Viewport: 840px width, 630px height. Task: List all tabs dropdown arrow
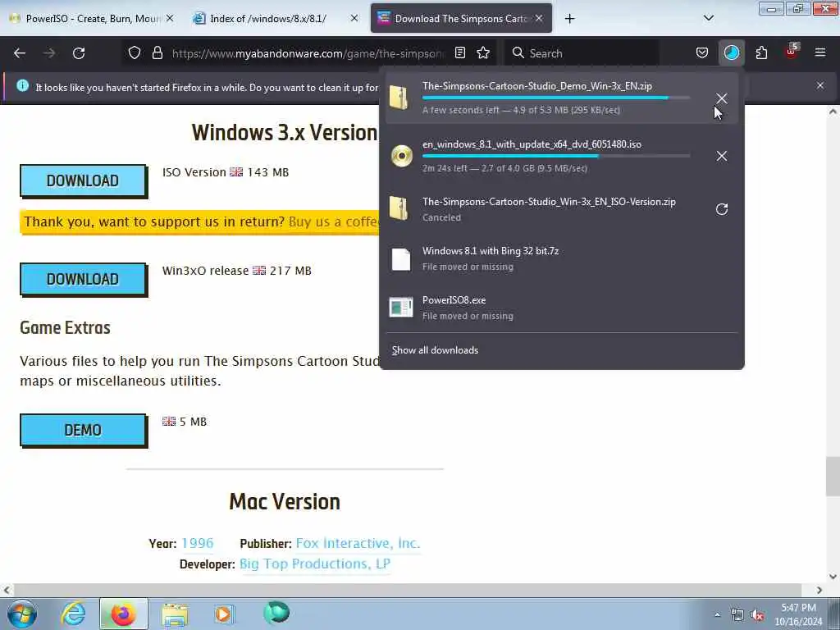click(709, 18)
